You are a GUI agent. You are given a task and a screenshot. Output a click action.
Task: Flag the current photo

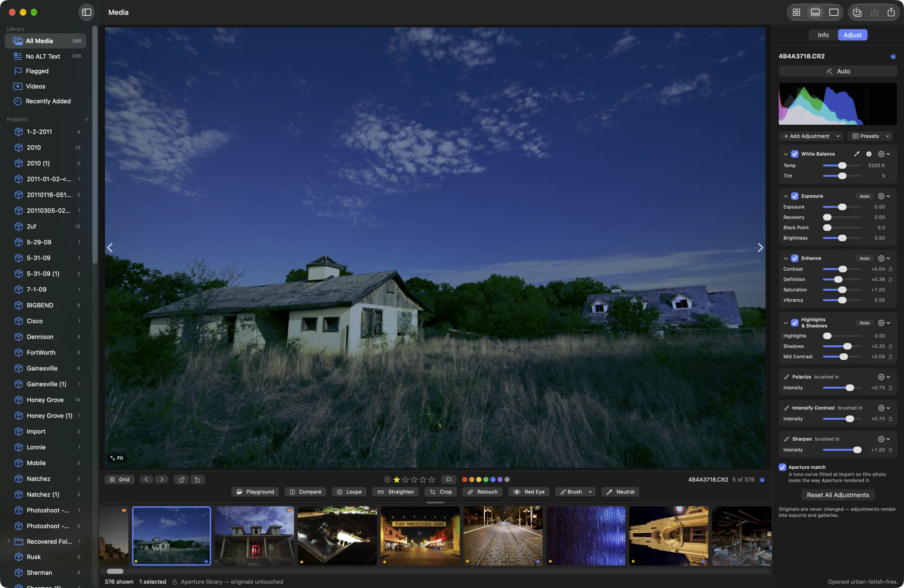[448, 479]
